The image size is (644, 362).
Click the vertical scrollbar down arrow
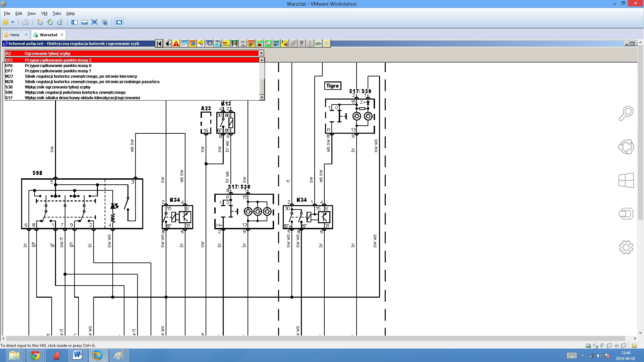[641, 333]
